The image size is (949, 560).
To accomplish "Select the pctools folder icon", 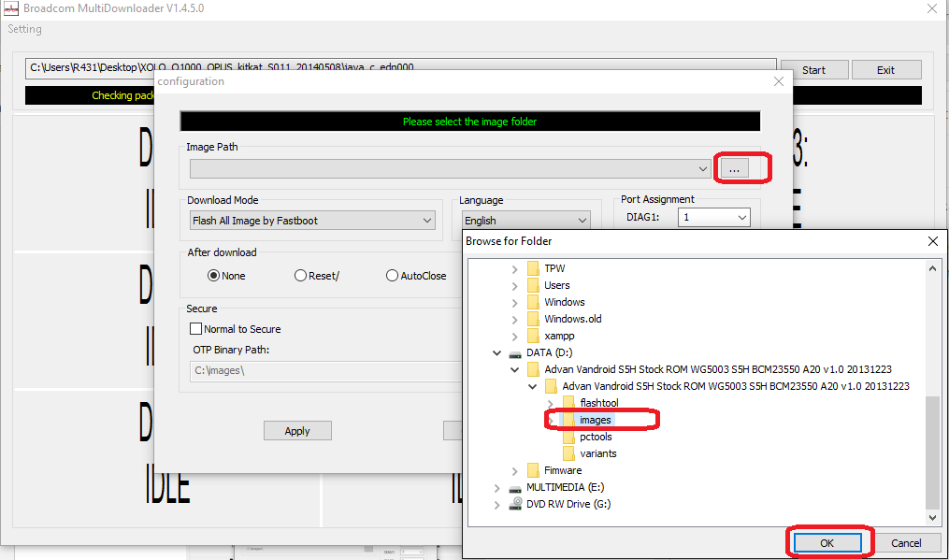I will coord(568,437).
